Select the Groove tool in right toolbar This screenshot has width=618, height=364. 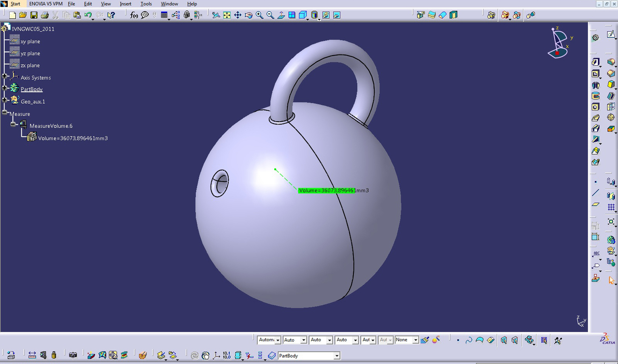tap(595, 96)
